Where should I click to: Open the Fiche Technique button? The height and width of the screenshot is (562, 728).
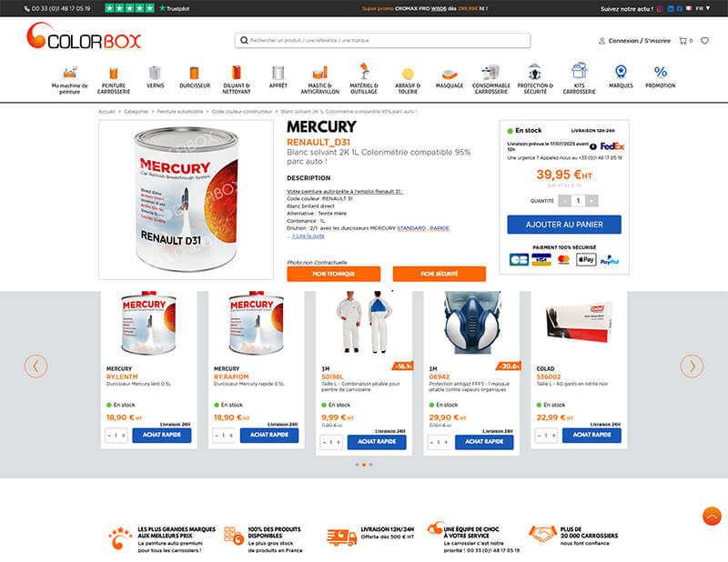point(333,274)
